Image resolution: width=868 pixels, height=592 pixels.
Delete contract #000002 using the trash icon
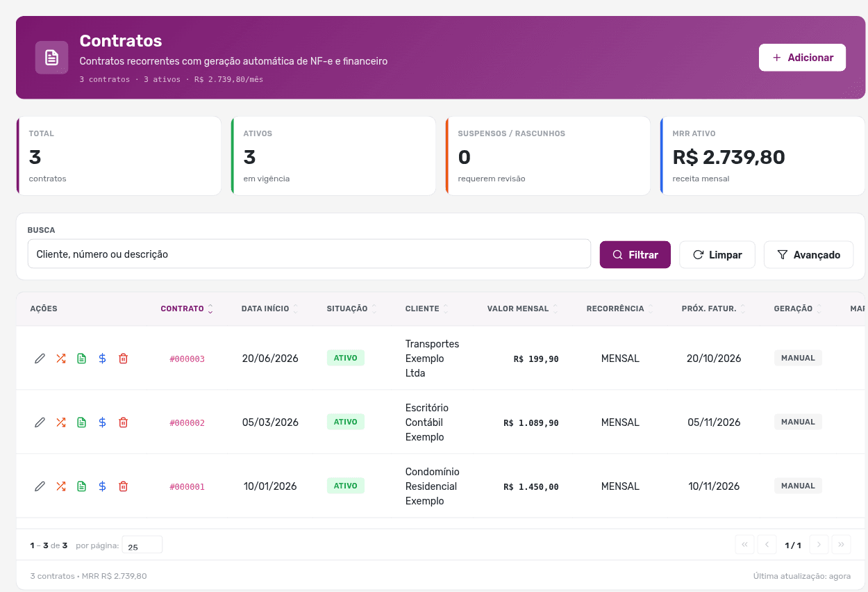[123, 422]
